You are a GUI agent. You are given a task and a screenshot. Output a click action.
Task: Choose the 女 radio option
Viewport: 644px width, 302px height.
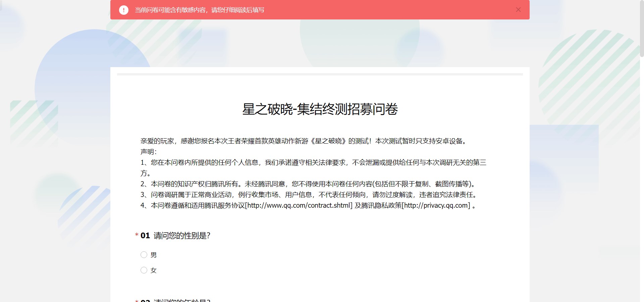click(x=144, y=270)
